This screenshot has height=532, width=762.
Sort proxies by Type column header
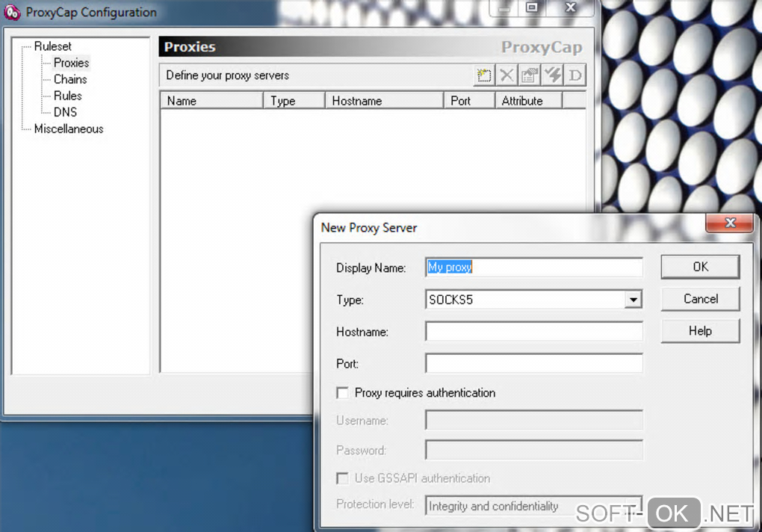(x=294, y=101)
